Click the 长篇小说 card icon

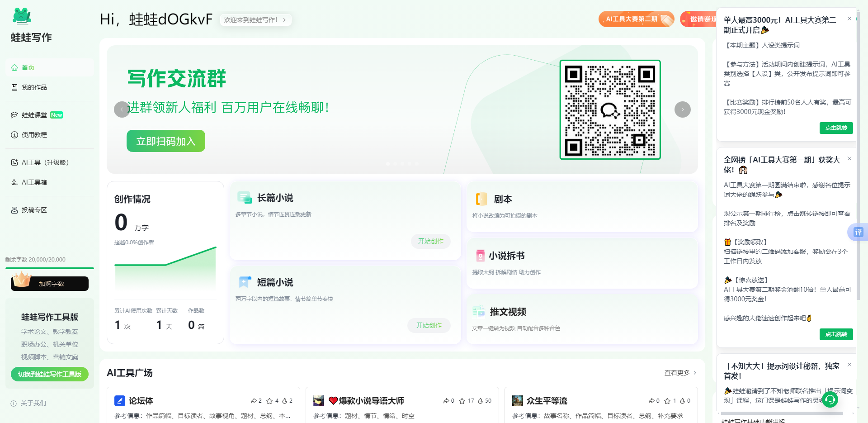coord(245,198)
